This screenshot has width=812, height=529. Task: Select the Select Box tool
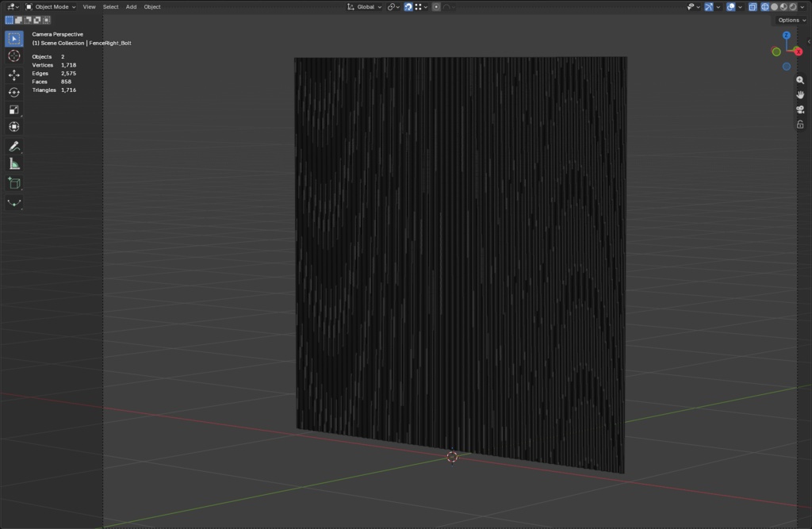pyautogui.click(x=14, y=39)
